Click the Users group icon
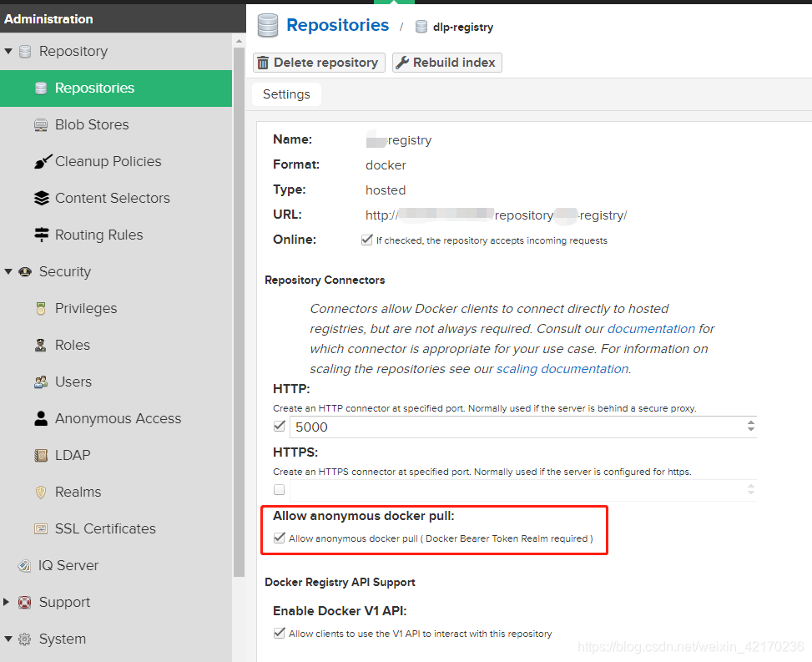The height and width of the screenshot is (662, 812). [41, 382]
